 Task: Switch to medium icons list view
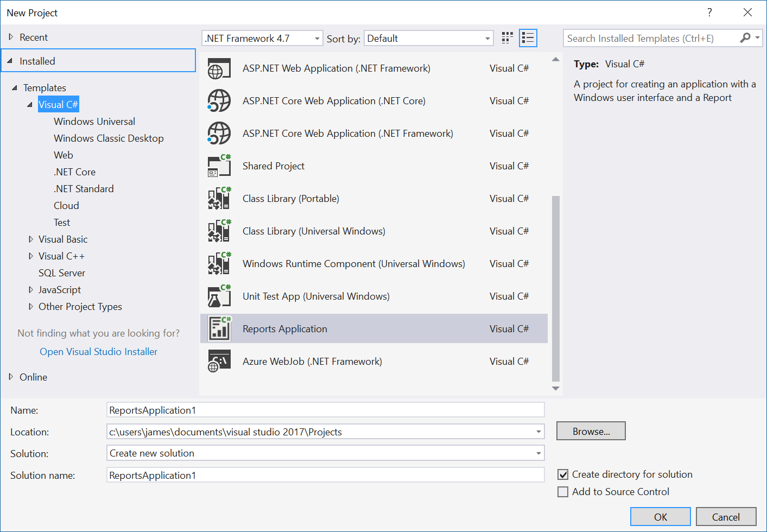tap(528, 38)
